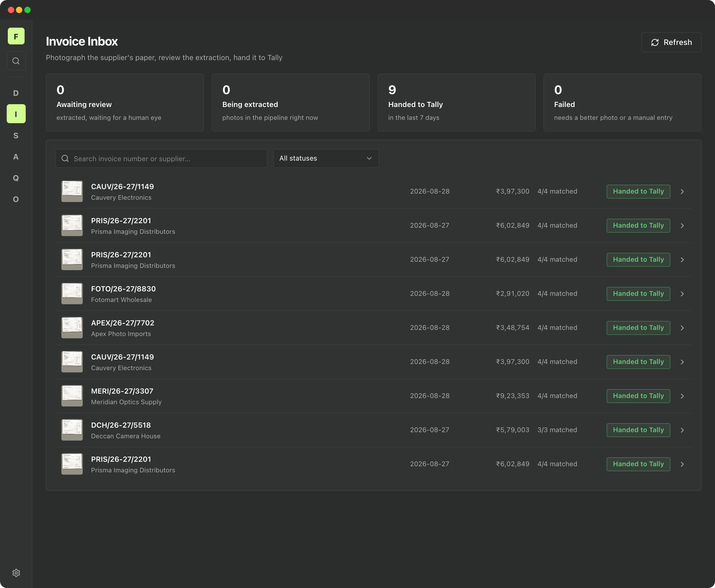Image resolution: width=715 pixels, height=588 pixels.
Task: Open invoice MERI/26-27/3307
Action: [374, 396]
